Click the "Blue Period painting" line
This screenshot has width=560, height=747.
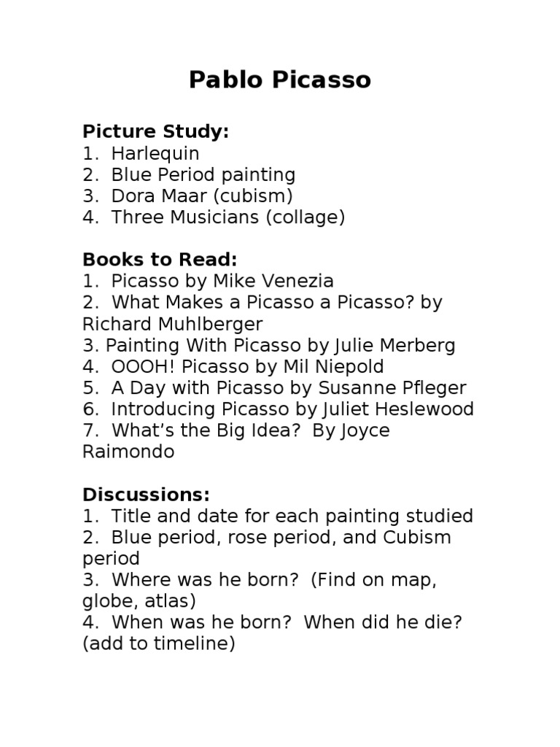click(x=203, y=175)
